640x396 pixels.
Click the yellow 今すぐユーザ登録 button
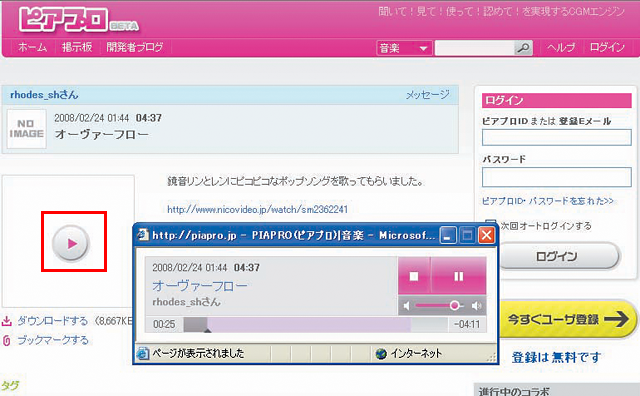pyautogui.click(x=567, y=319)
